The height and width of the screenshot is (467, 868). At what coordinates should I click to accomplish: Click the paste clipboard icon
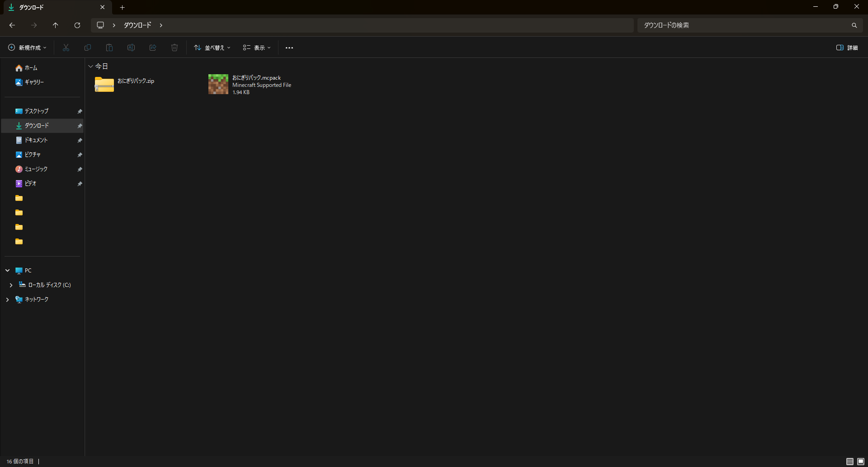click(109, 48)
